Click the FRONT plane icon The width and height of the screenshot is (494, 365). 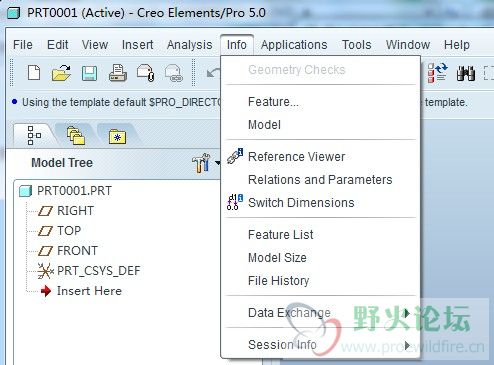(x=45, y=251)
